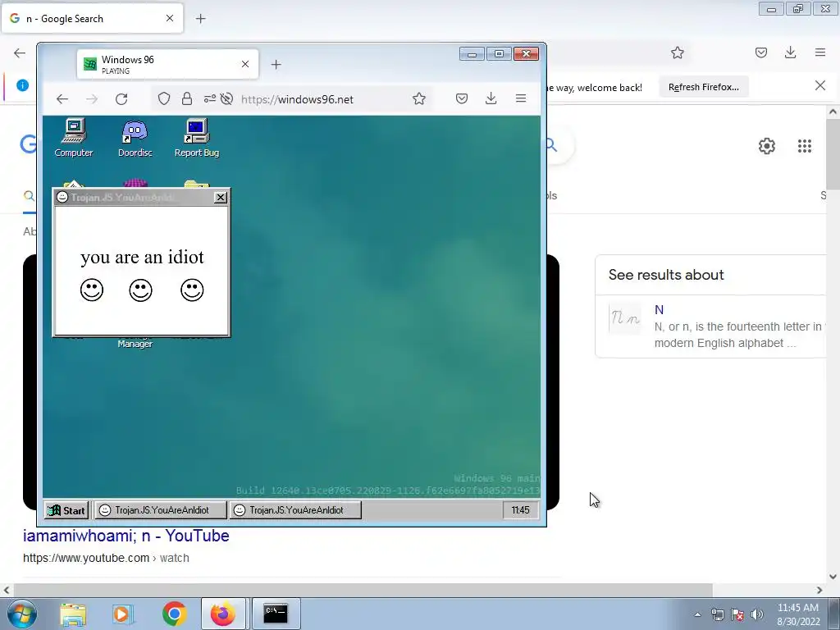Click the blue info icon in notification bar

point(22,85)
